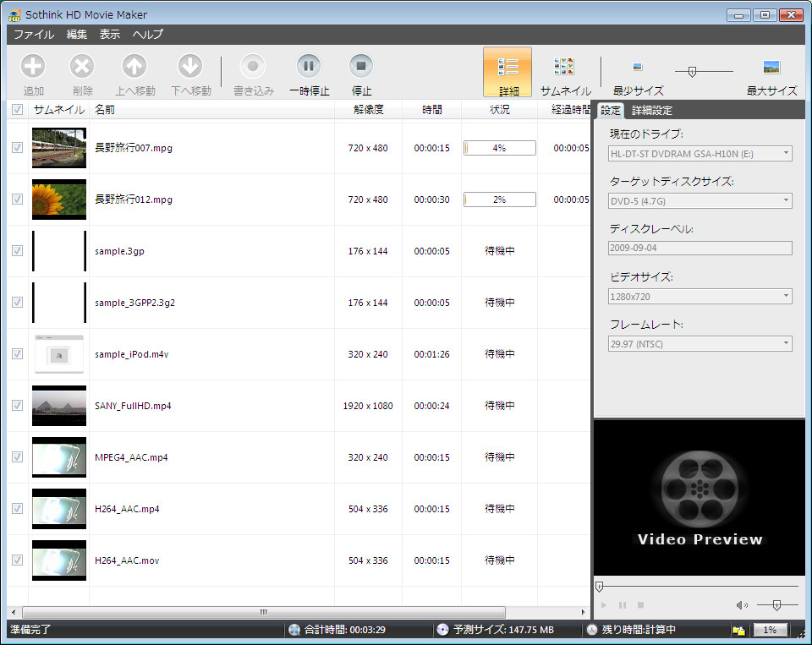The width and height of the screenshot is (812, 645).
Task: Click the 4% progress bar
Action: (x=499, y=148)
